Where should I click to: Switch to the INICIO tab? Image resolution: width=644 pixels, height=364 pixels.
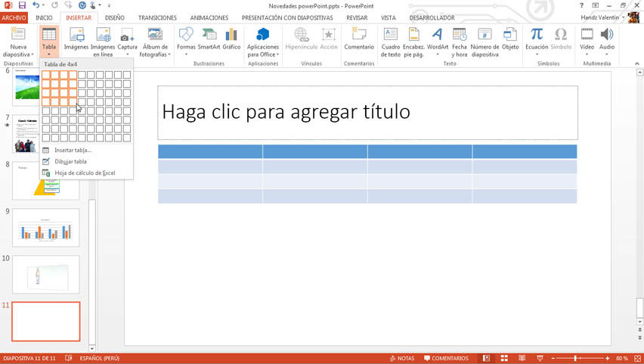coord(44,17)
